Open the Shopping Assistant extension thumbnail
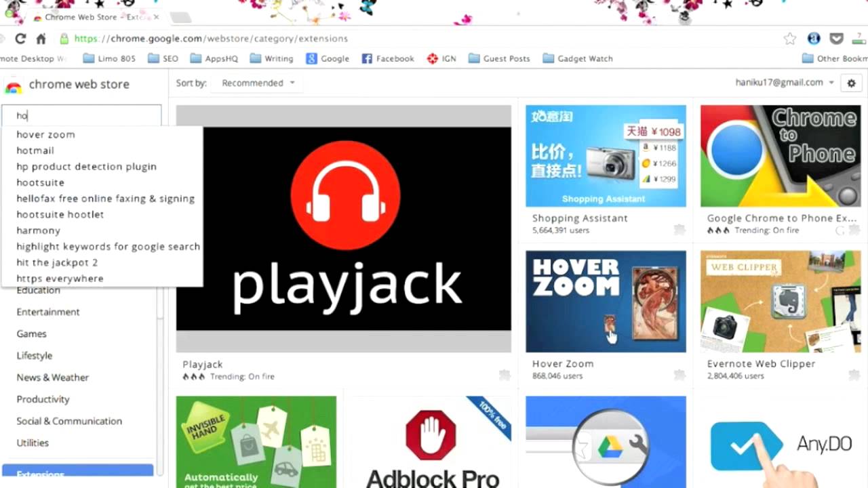 pos(606,156)
